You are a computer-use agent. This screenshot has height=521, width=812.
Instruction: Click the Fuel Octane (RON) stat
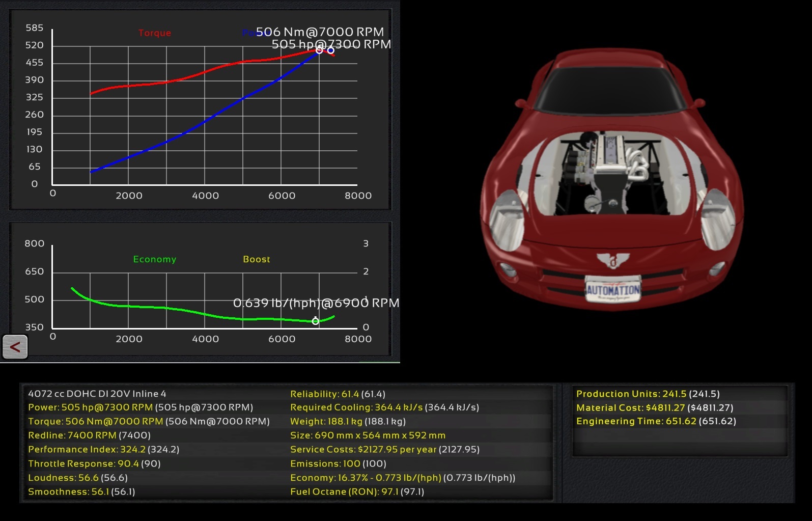(357, 492)
